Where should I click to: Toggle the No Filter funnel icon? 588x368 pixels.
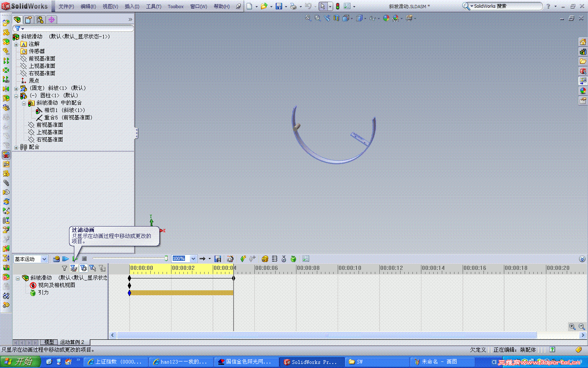click(x=65, y=268)
